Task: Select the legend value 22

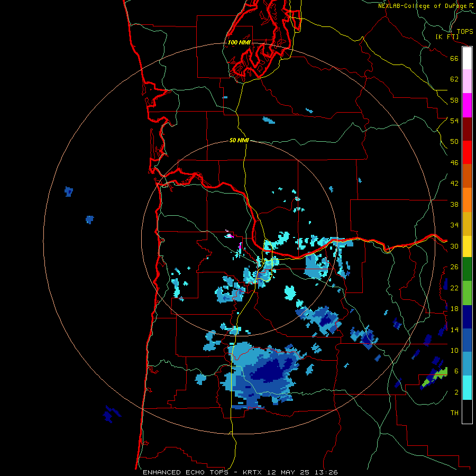Action: 454,288
